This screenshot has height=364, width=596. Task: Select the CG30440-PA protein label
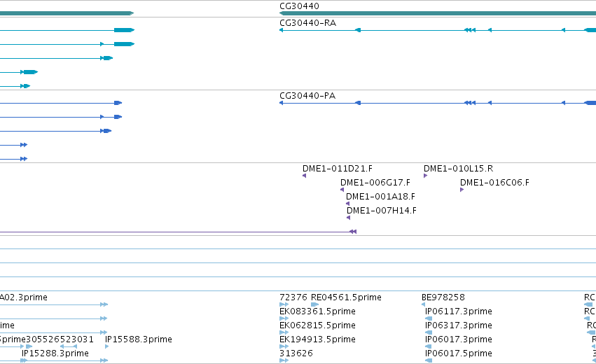click(x=307, y=96)
